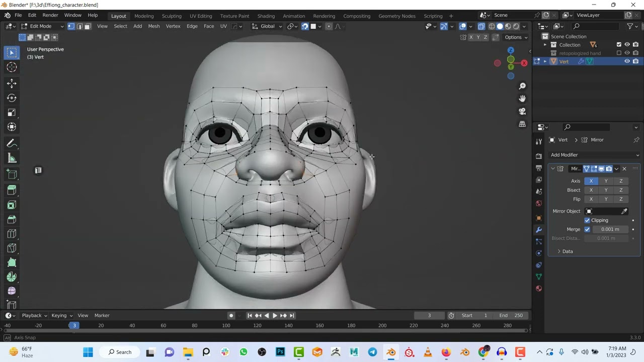The width and height of the screenshot is (644, 362).
Task: Hide the Vert object in viewport
Action: coord(627,61)
